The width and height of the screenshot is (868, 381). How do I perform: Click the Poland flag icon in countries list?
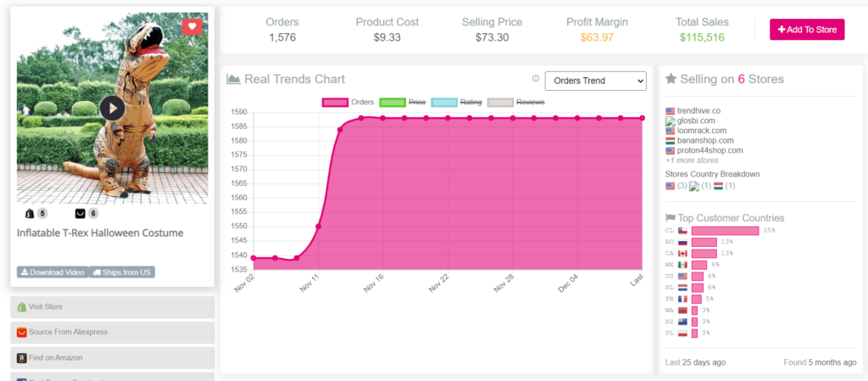682,333
